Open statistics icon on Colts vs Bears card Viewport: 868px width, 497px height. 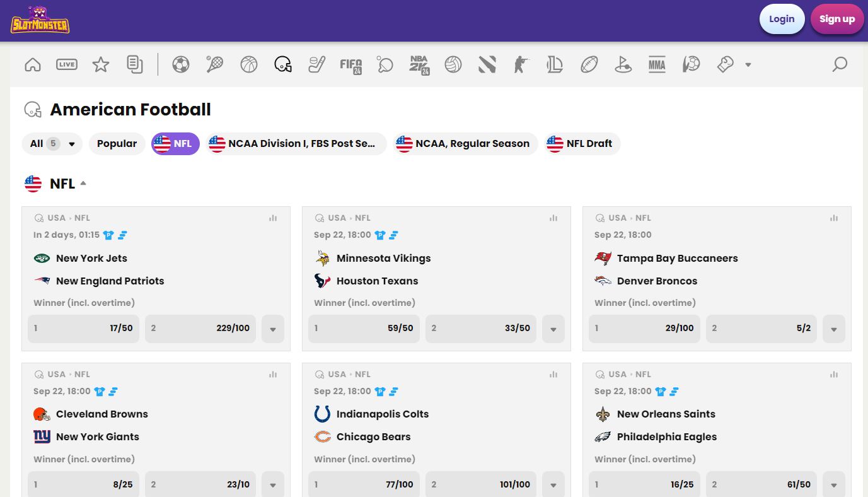[553, 375]
